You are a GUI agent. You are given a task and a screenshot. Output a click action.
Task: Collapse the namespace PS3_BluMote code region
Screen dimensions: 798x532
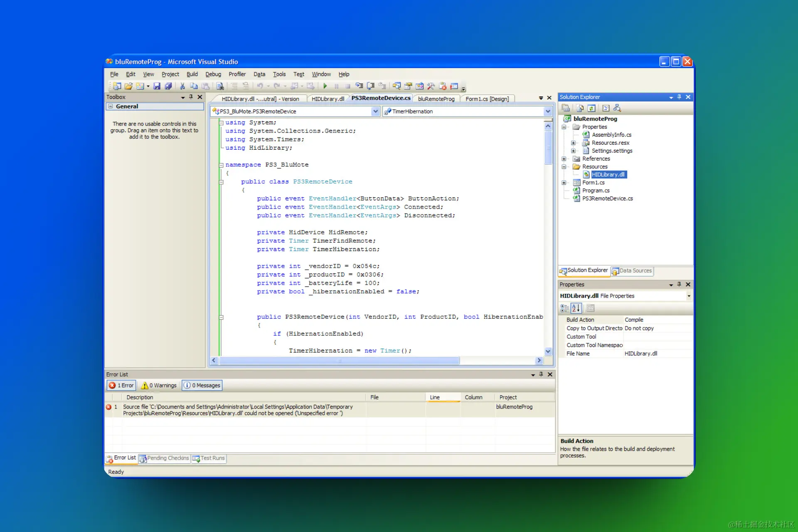pos(221,165)
